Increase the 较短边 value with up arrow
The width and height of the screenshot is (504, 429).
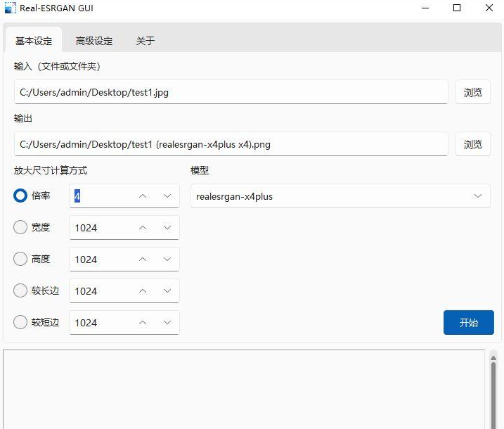point(143,322)
